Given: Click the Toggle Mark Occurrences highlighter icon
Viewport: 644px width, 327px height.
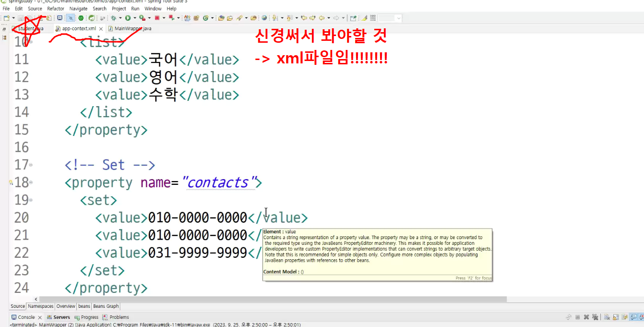Looking at the screenshot, I should pyautogui.click(x=364, y=18).
